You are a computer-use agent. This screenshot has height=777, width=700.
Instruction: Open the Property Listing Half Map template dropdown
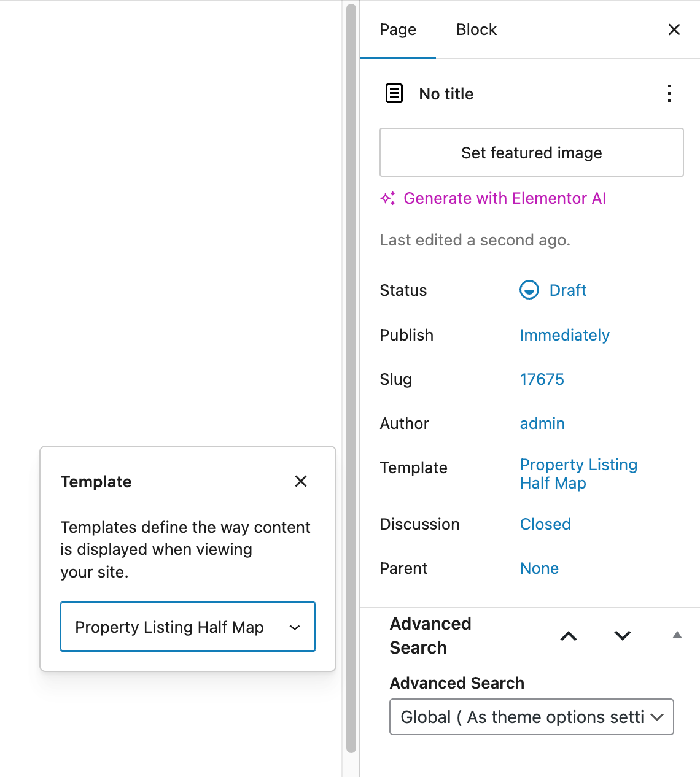tap(187, 627)
